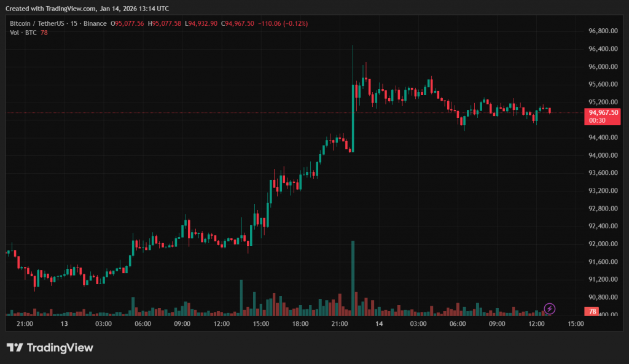Click the open price O95,077.56 value
This screenshot has height=364, width=629.
point(127,23)
